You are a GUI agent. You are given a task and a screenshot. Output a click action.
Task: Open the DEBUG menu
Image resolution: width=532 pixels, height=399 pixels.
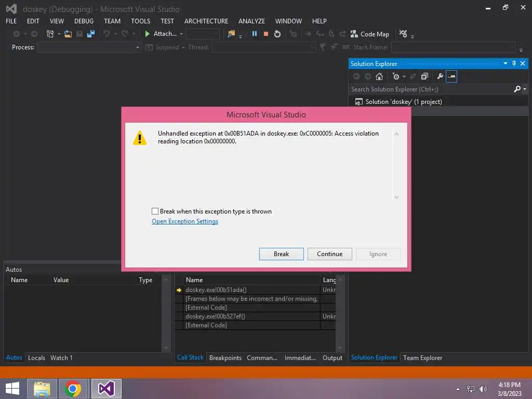(x=84, y=21)
